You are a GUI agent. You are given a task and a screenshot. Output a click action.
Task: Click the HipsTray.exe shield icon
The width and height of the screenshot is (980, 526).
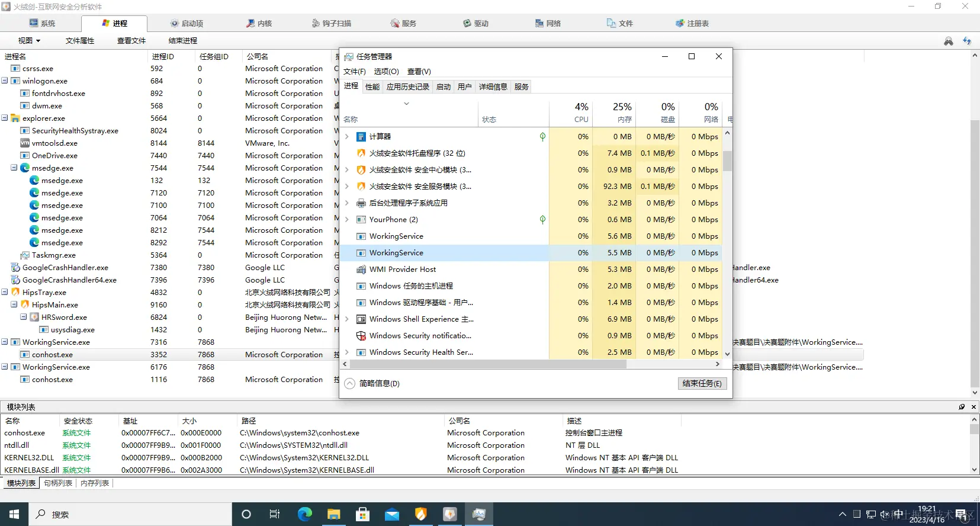[15, 293]
